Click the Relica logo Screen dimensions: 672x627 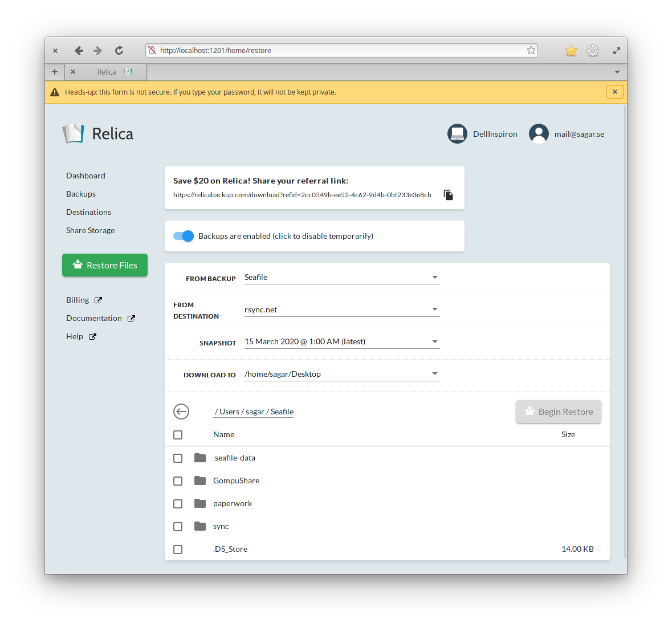pos(98,134)
